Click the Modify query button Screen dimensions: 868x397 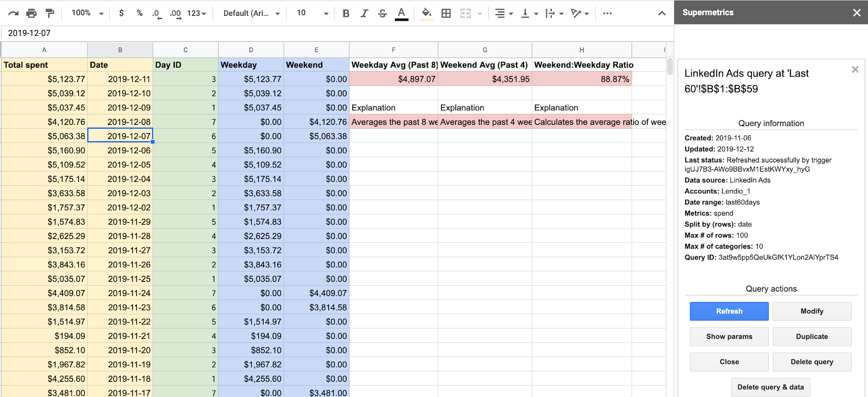tap(812, 311)
